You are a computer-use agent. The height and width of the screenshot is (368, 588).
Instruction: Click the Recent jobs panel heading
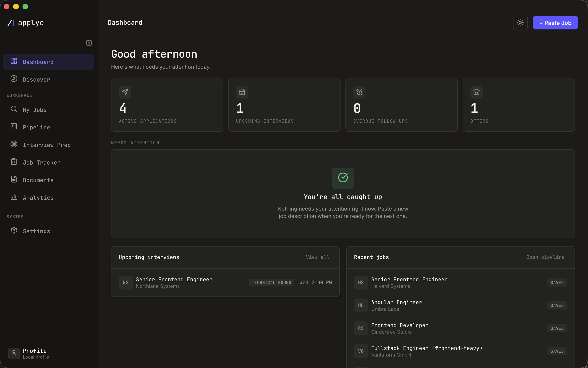pyautogui.click(x=371, y=257)
